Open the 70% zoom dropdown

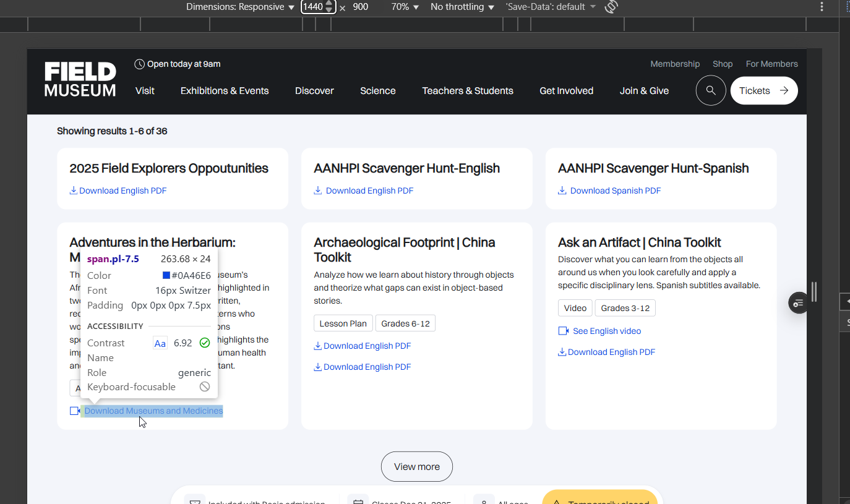point(405,7)
